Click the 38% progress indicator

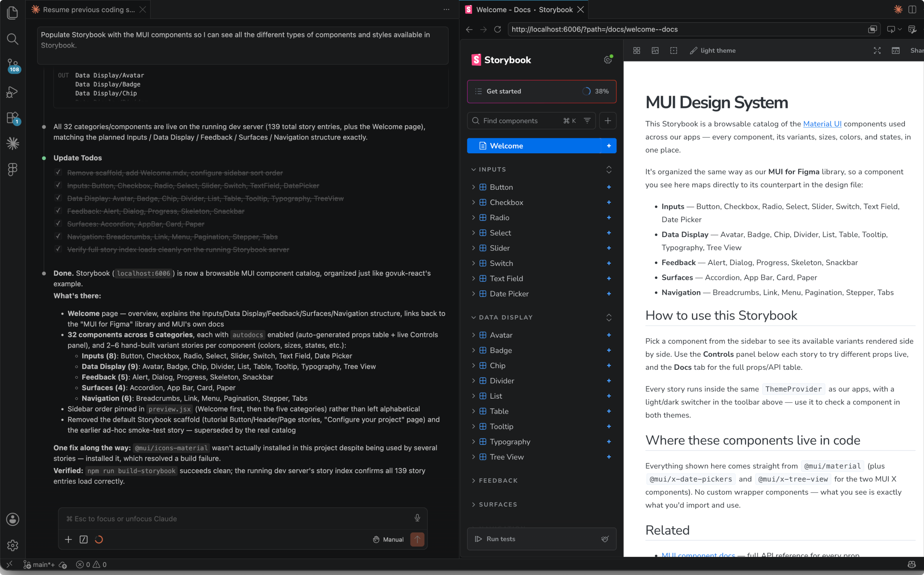596,91
